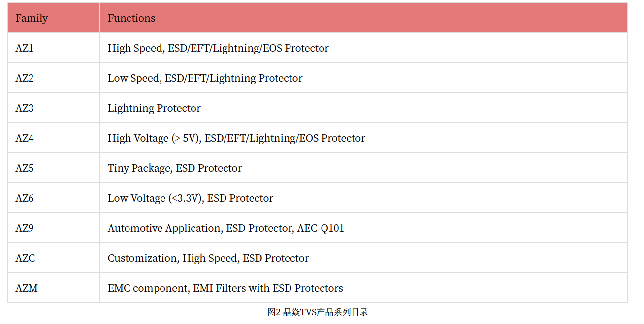Click the Functions column header

131,18
